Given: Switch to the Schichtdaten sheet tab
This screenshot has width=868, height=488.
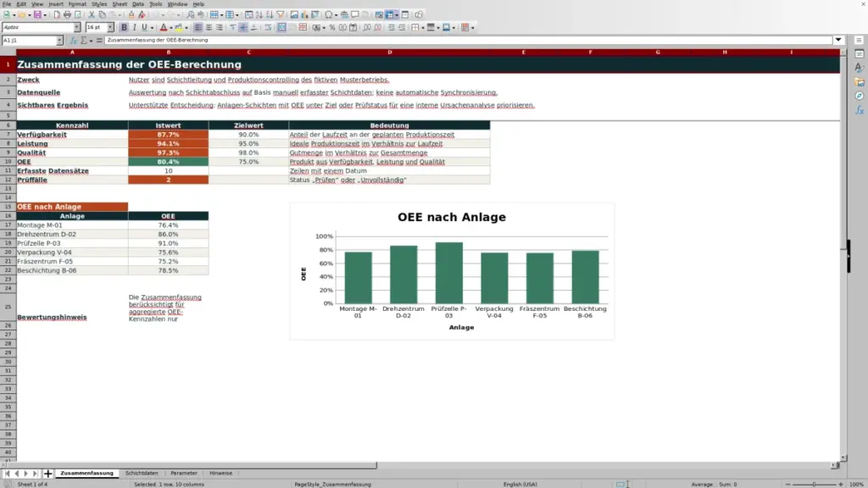Looking at the screenshot, I should [x=142, y=474].
